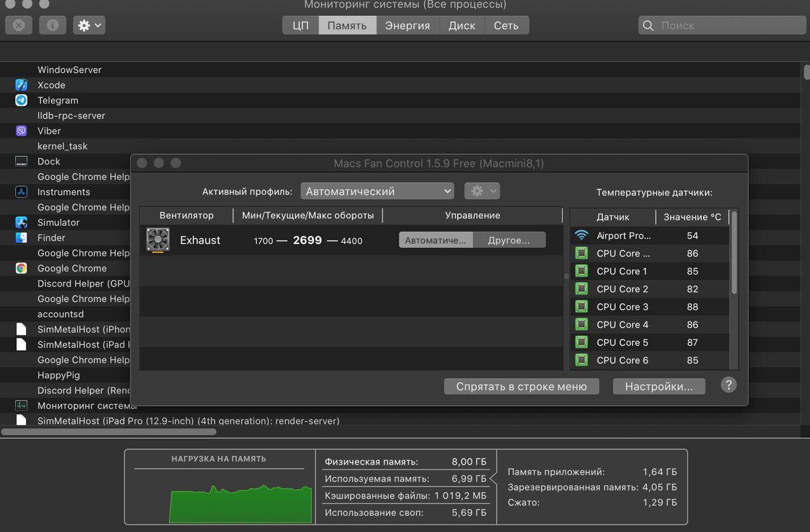This screenshot has height=532, width=810.
Task: Click the Xcode icon in process list
Action: tap(22, 85)
